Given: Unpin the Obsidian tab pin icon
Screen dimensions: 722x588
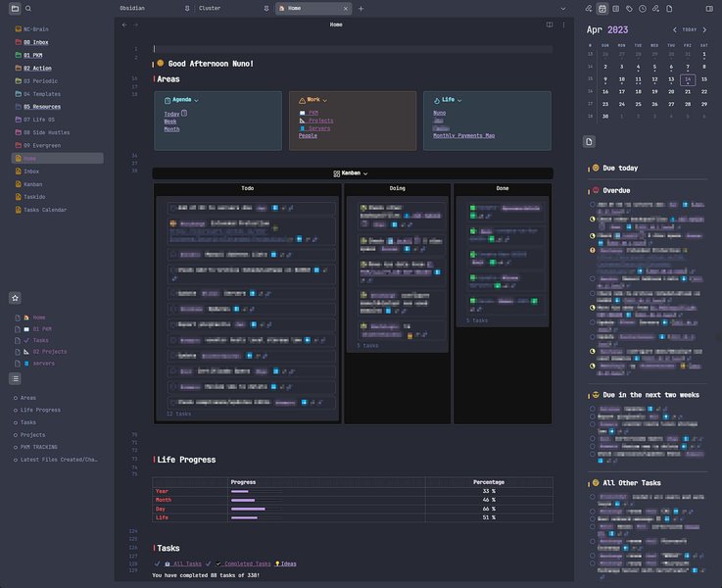Looking at the screenshot, I should (187, 8).
